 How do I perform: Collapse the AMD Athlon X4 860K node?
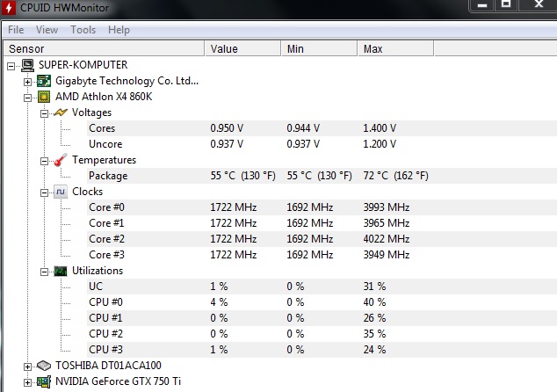click(x=28, y=98)
